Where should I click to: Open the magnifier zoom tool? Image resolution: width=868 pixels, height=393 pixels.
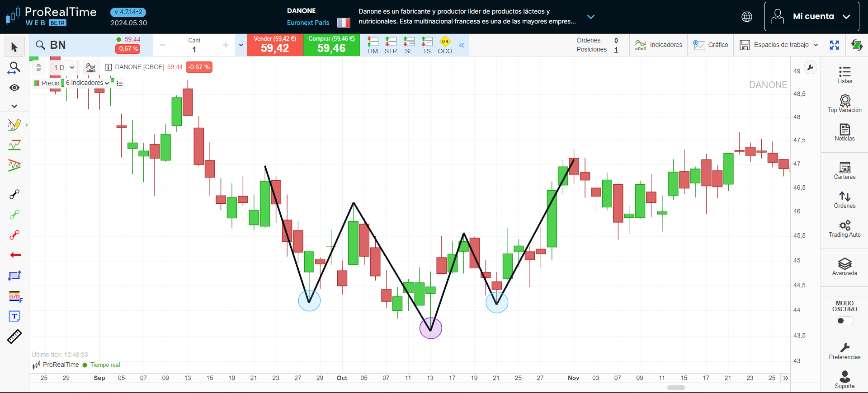pos(14,68)
